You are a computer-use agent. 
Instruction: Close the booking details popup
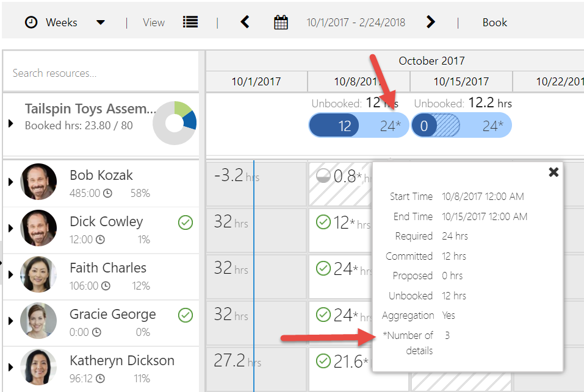[x=553, y=172]
